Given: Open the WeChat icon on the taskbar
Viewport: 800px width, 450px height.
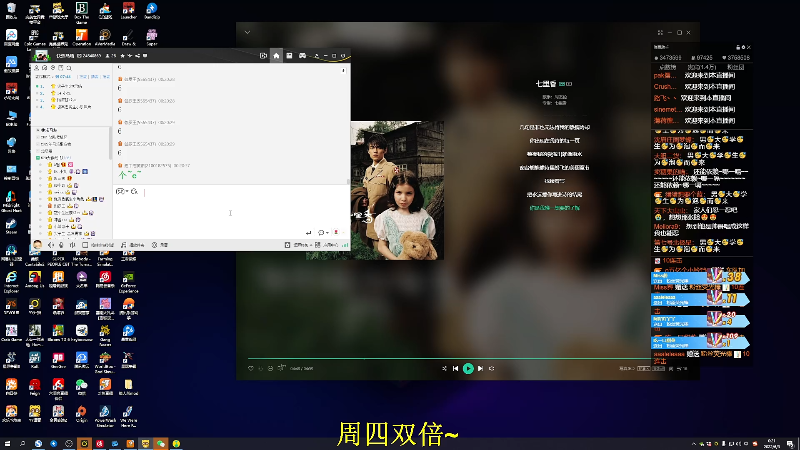Looking at the screenshot, I should 161,444.
